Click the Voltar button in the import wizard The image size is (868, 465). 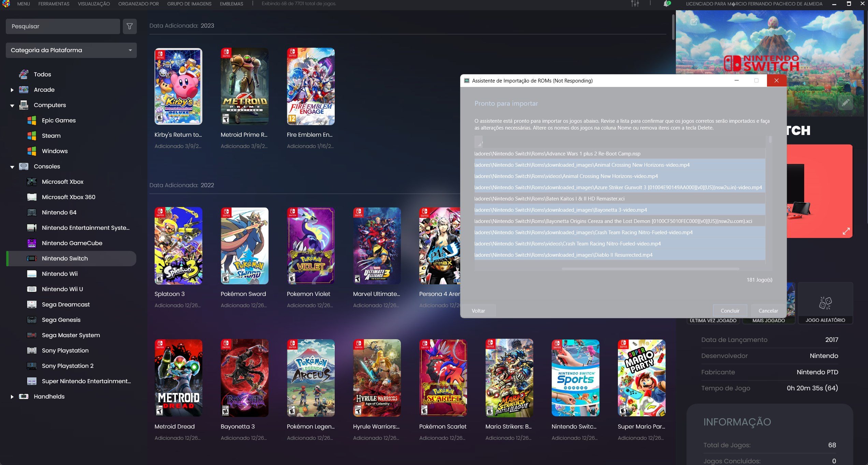[478, 311]
